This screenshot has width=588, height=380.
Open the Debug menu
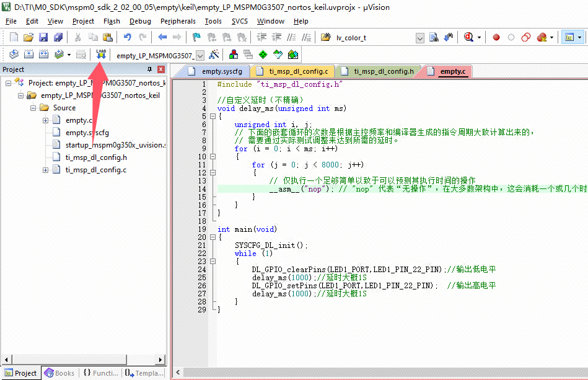[140, 21]
